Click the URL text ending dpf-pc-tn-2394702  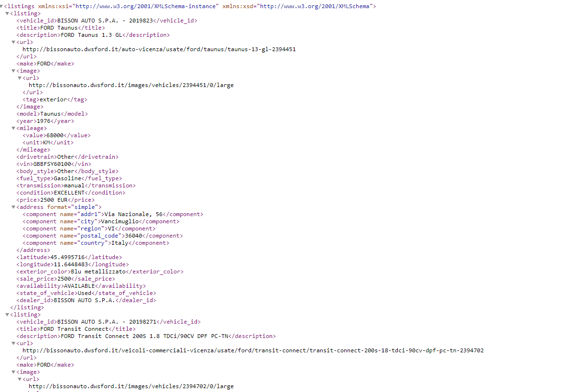pyautogui.click(x=253, y=350)
